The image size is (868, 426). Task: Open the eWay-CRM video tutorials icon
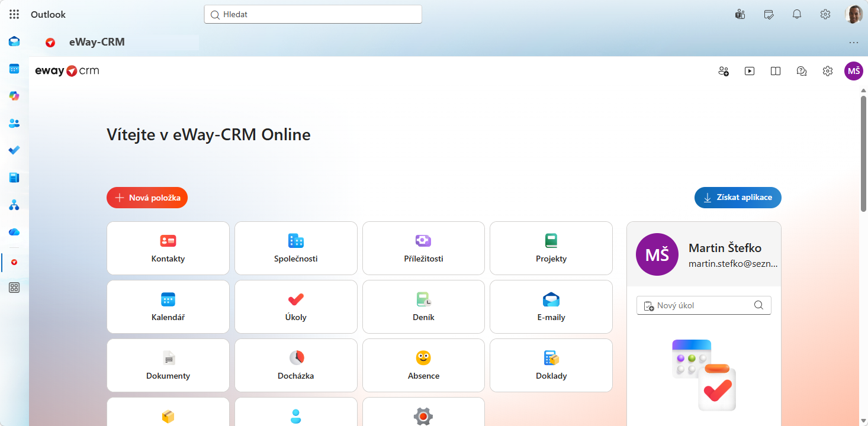coord(750,71)
